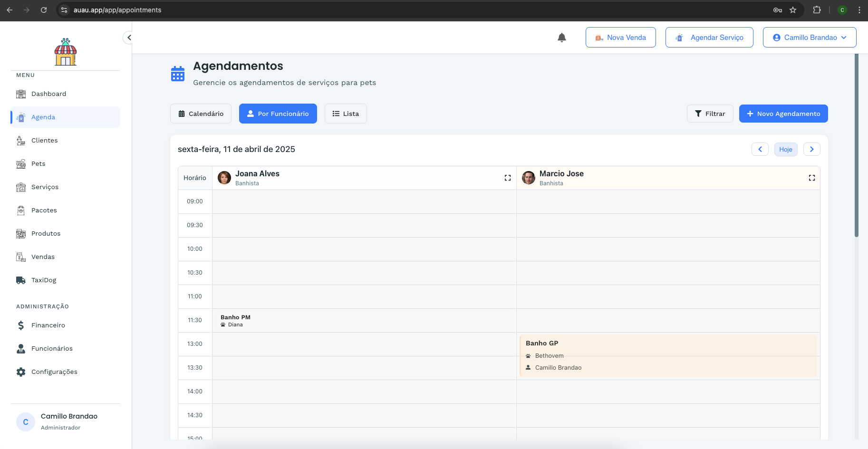868x449 pixels.
Task: Open Pacotes from the sidebar
Action: coord(65,210)
